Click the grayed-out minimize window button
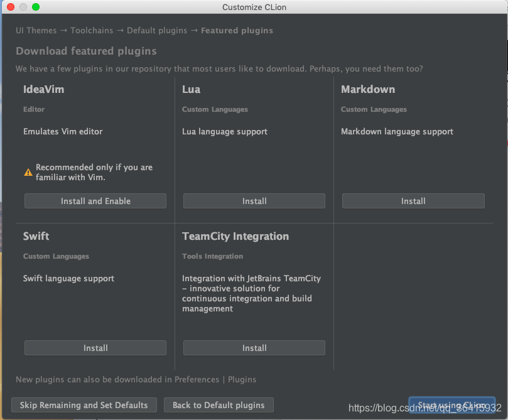Image resolution: width=508 pixels, height=420 pixels. [23, 7]
